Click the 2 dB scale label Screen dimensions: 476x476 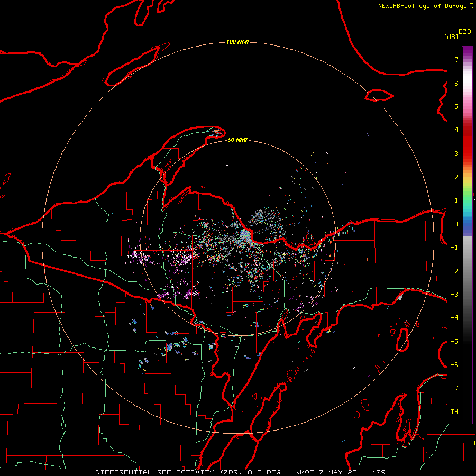(x=456, y=177)
